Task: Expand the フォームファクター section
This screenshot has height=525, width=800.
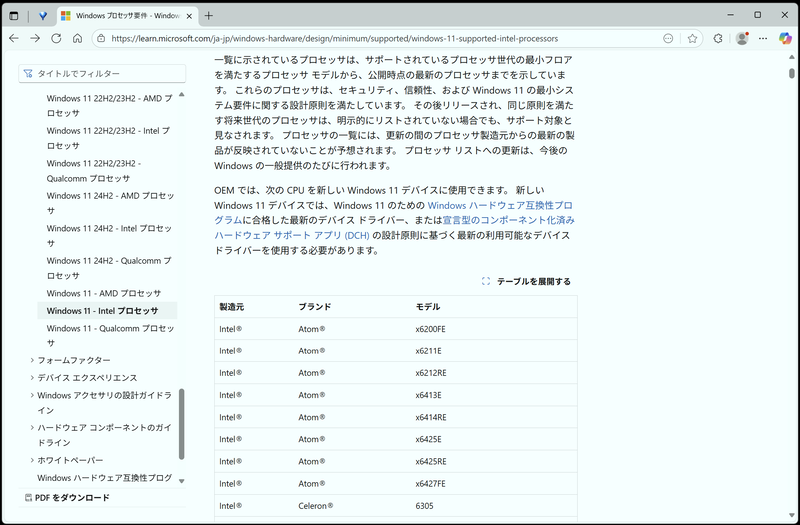Action: coord(73,360)
